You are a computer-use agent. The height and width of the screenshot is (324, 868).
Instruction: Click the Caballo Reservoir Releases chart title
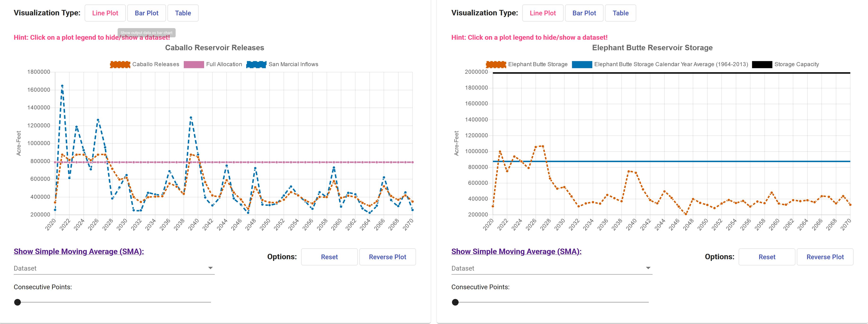pos(215,48)
